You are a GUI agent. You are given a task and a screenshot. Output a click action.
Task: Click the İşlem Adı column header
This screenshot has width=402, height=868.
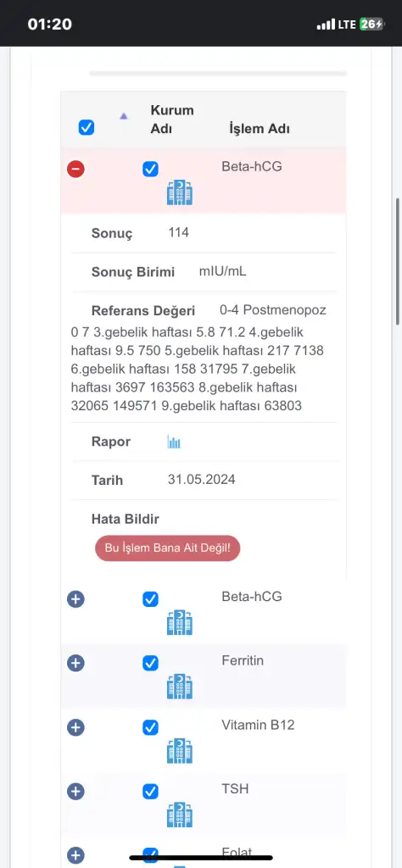point(260,129)
